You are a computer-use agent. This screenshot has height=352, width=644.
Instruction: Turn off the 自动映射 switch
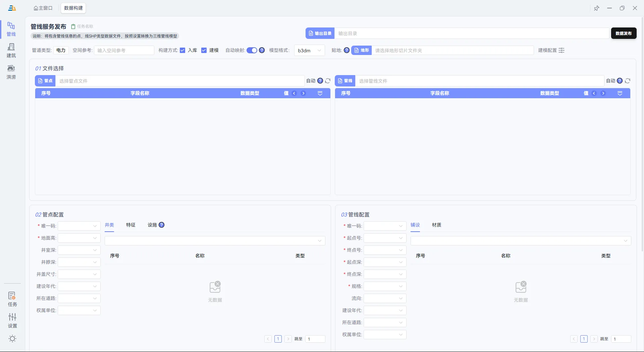tap(252, 50)
